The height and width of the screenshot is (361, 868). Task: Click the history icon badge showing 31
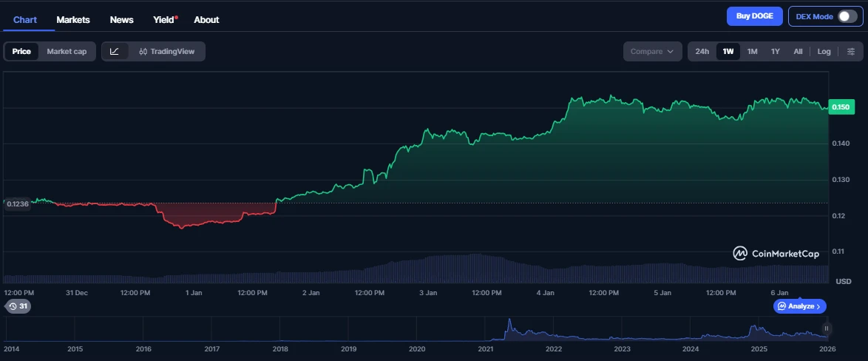(x=18, y=306)
